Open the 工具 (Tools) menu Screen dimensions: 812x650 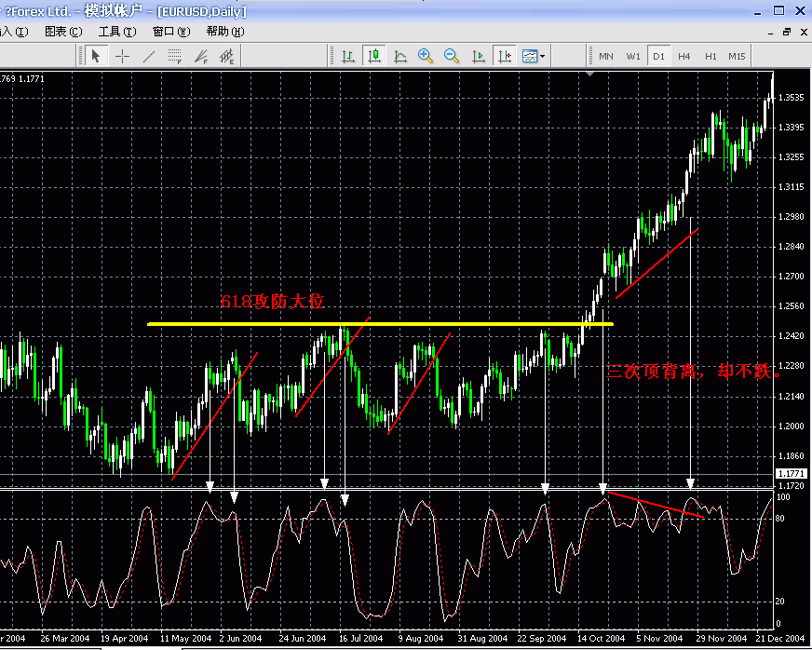pyautogui.click(x=116, y=31)
